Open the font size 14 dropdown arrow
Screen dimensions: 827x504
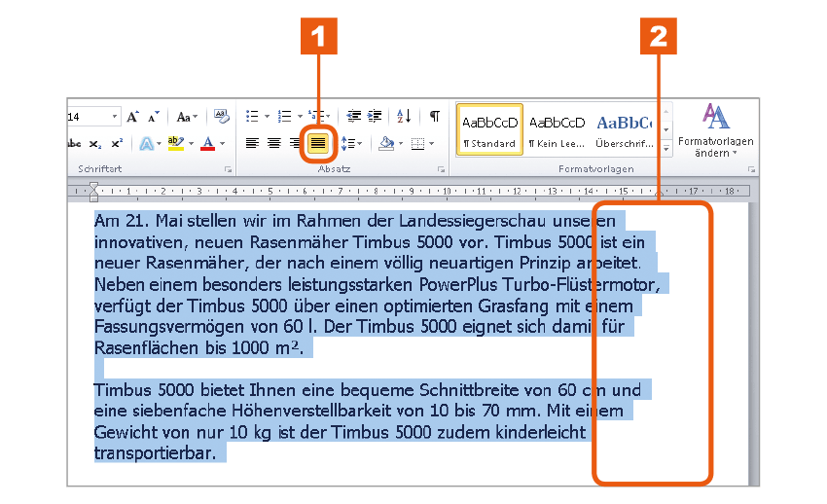tap(115, 117)
